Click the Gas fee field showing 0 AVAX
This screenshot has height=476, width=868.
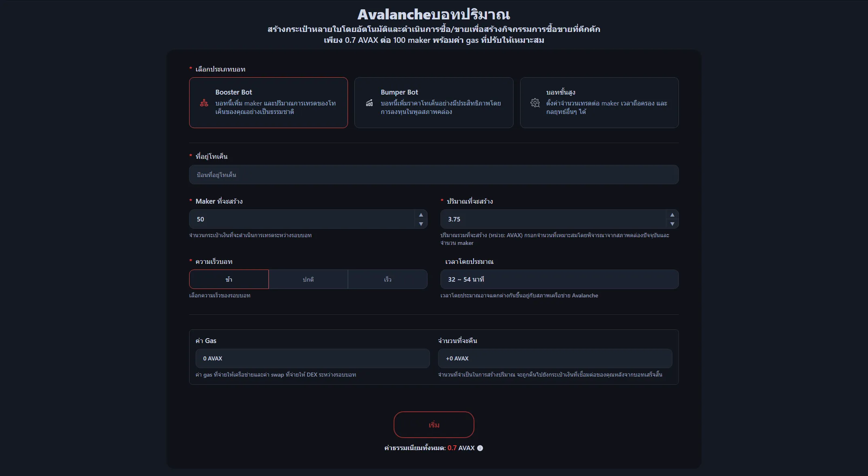pos(312,358)
